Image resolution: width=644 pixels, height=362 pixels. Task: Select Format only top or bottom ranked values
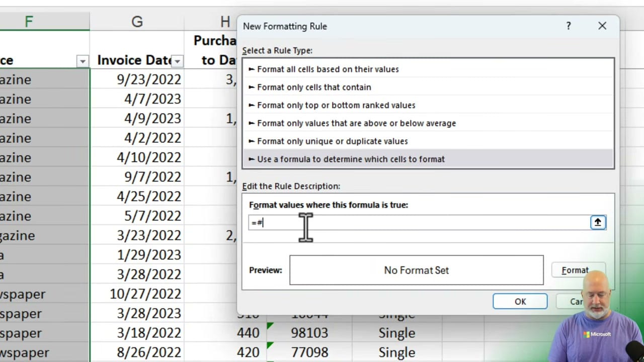336,105
